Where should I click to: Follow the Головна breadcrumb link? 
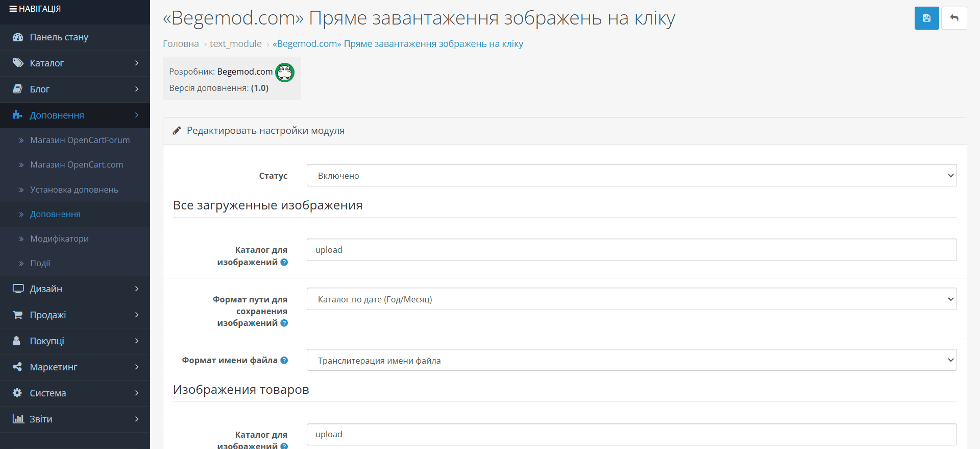click(x=181, y=44)
